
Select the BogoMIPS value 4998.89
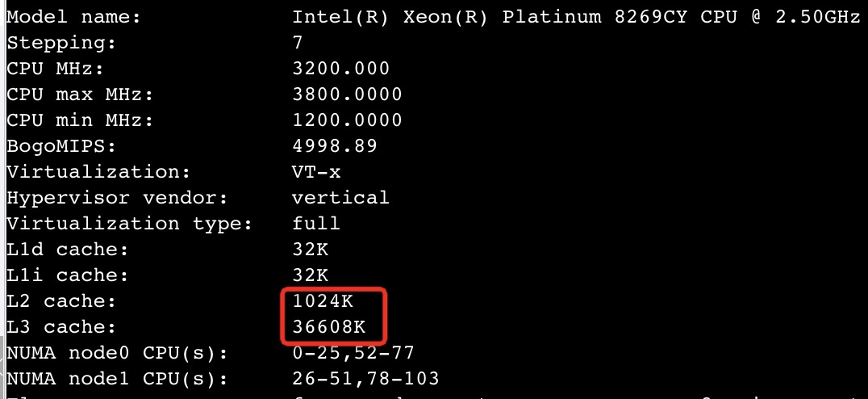tap(335, 146)
